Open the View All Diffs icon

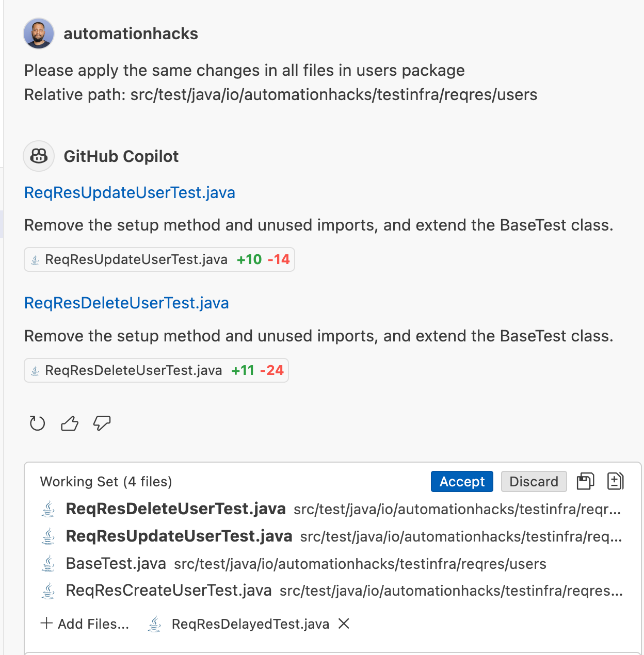coord(615,481)
